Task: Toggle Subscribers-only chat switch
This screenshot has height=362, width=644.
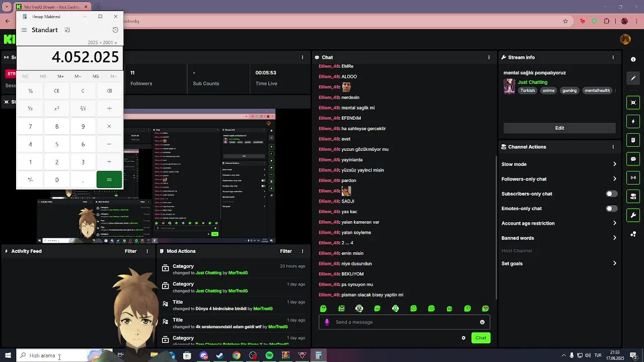Action: (x=611, y=194)
